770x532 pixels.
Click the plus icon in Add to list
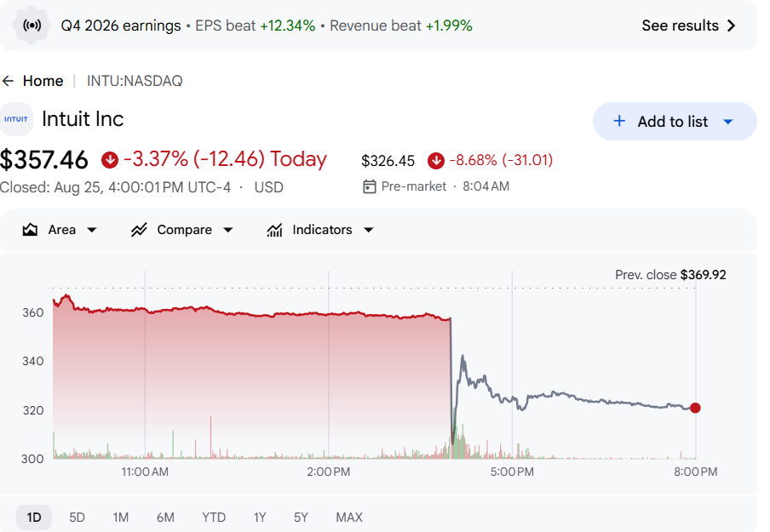point(619,121)
